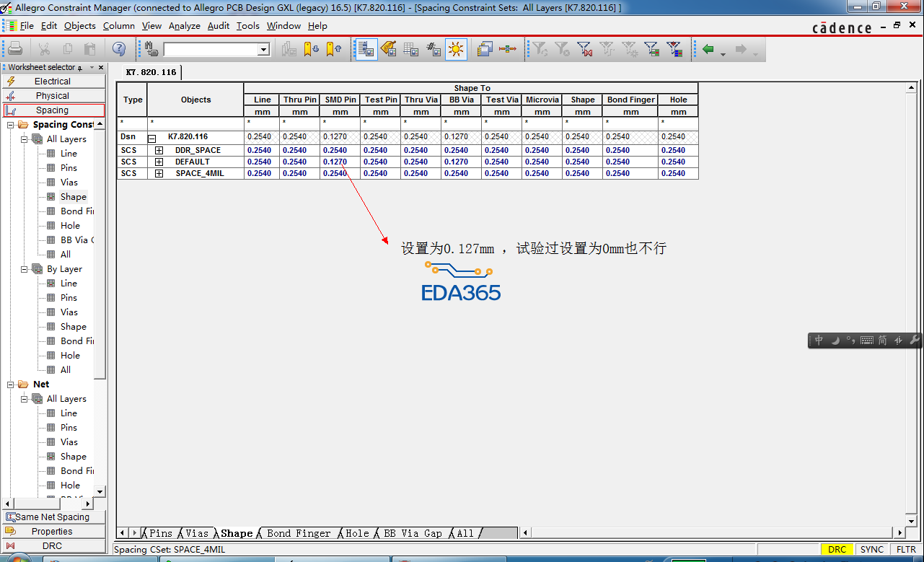
Task: Click the Print toolbar icon
Action: coord(15,49)
